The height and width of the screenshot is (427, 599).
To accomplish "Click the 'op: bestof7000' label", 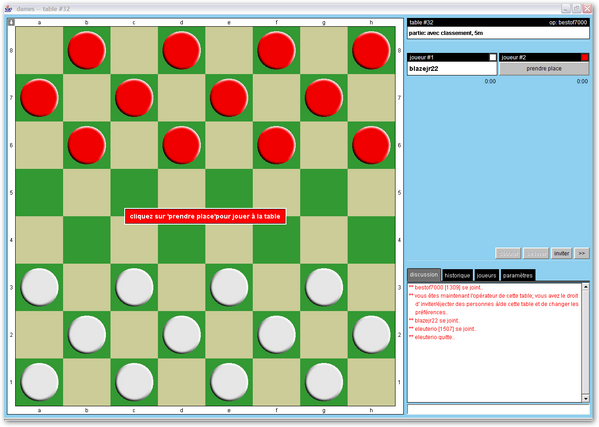I will (x=568, y=23).
